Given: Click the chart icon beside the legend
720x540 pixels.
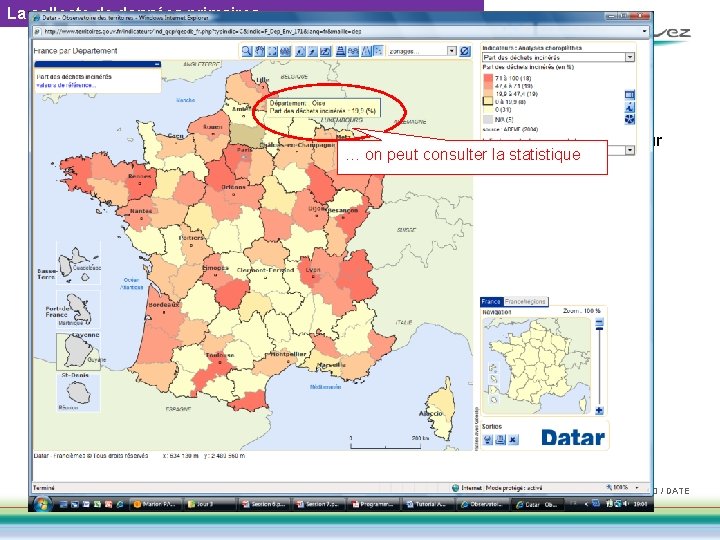Looking at the screenshot, I should [630, 107].
